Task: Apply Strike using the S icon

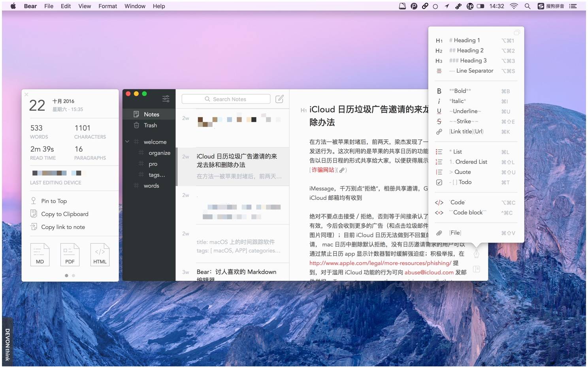Action: pos(439,122)
